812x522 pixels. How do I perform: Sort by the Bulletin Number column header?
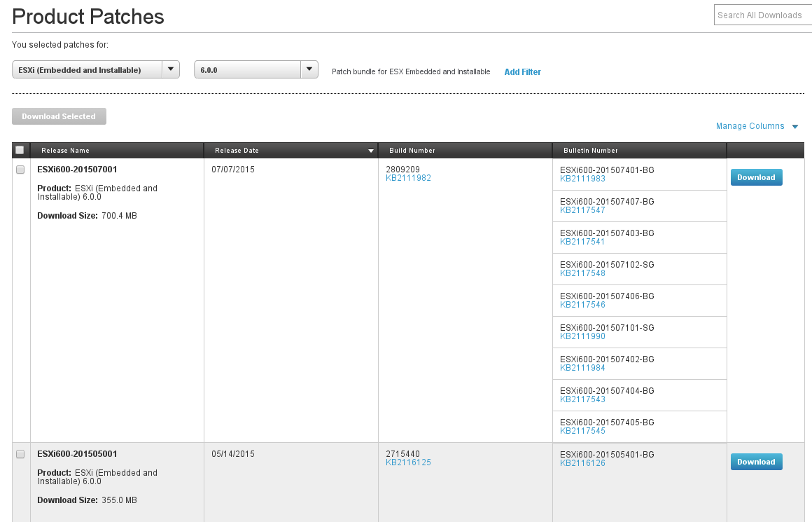590,151
